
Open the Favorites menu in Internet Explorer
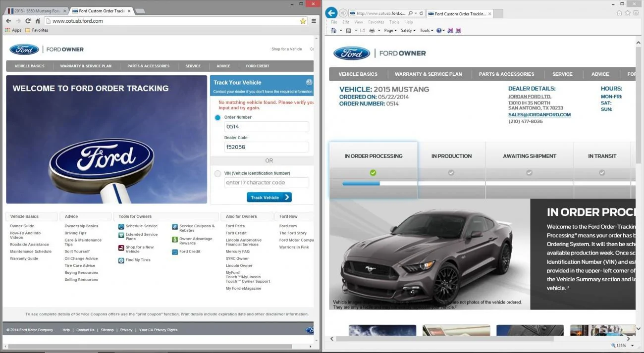376,22
